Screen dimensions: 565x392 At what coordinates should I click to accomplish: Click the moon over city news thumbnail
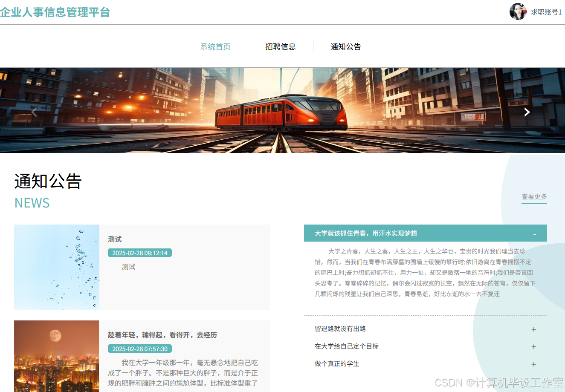coord(57,356)
